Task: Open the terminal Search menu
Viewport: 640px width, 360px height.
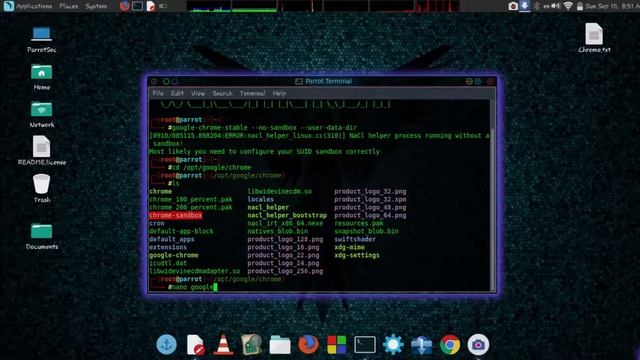Action: click(222, 93)
